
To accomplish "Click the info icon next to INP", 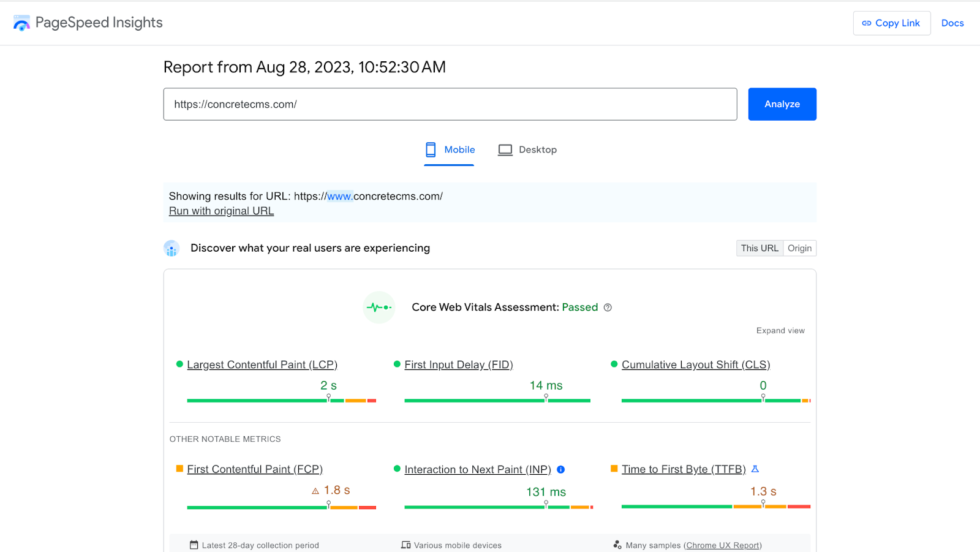I will click(x=561, y=469).
